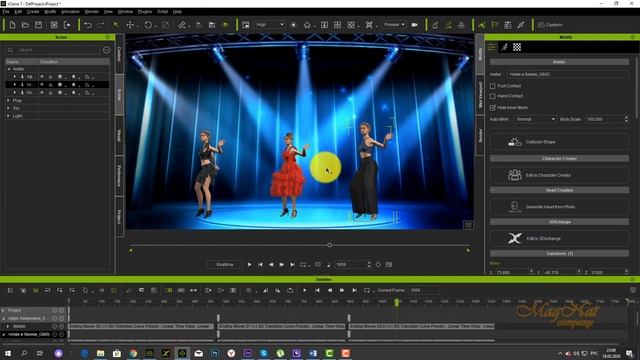The width and height of the screenshot is (640, 360).
Task: Click the Save Project disk icon
Action: click(38, 25)
